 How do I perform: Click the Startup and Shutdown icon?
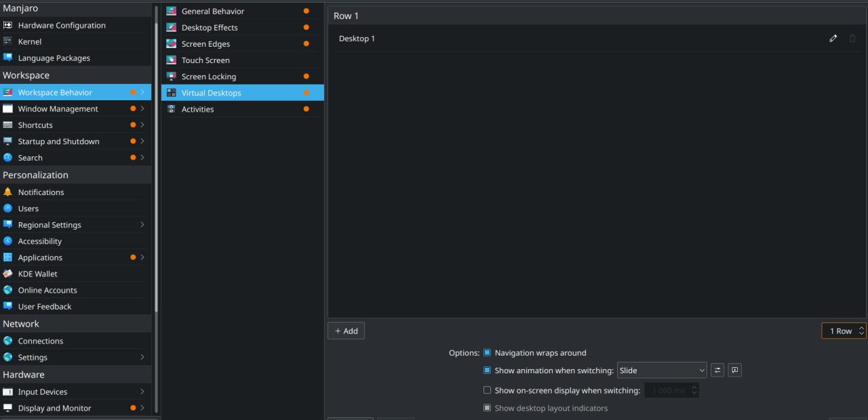7,141
